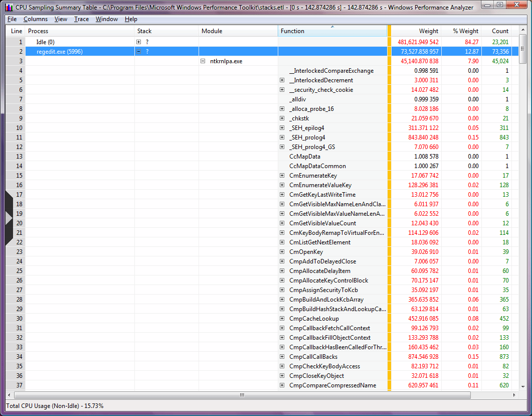The height and width of the screenshot is (416, 532).
Task: Open the Help menu
Action: point(131,19)
